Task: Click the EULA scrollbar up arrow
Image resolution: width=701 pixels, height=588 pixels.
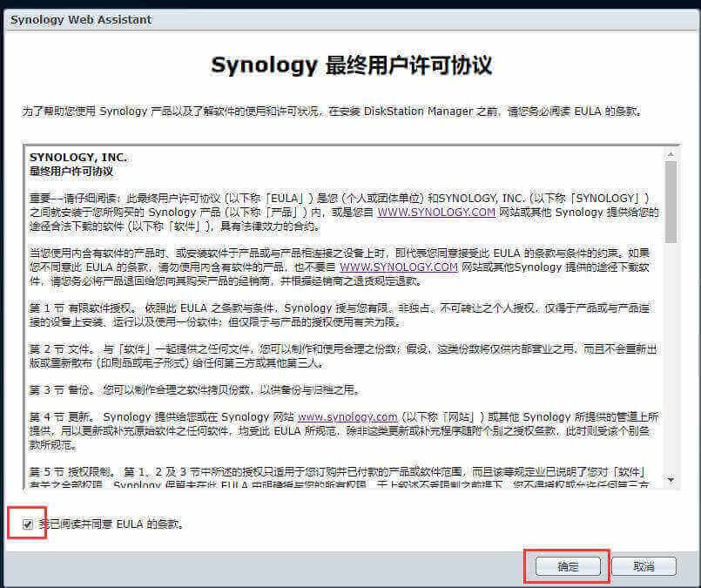Action: (x=671, y=152)
